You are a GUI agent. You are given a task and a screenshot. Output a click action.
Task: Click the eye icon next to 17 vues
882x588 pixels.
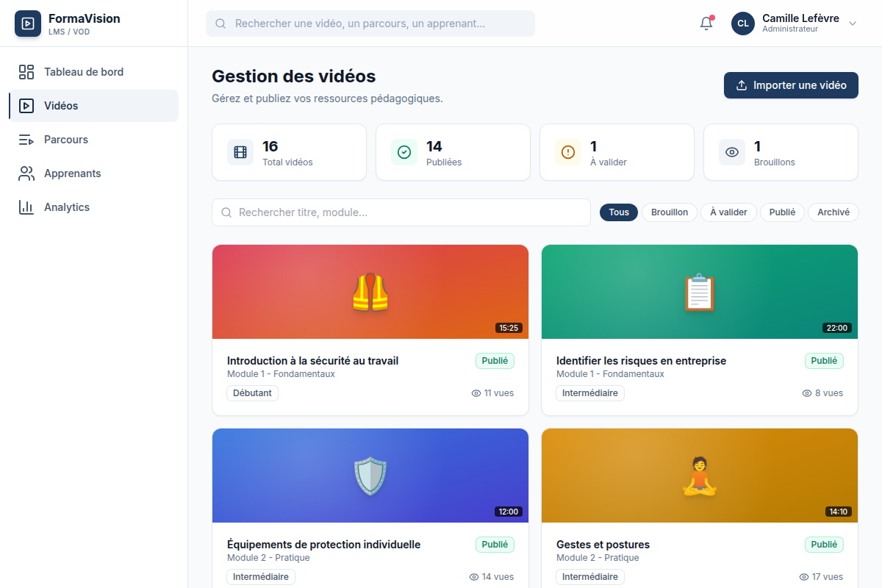[x=804, y=577]
